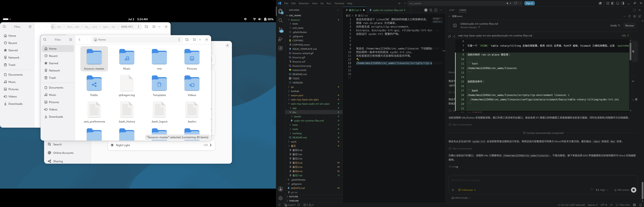The height and width of the screenshot is (207, 644).
Task: Click the search icon in the Home Files window
Action: click(45, 39)
